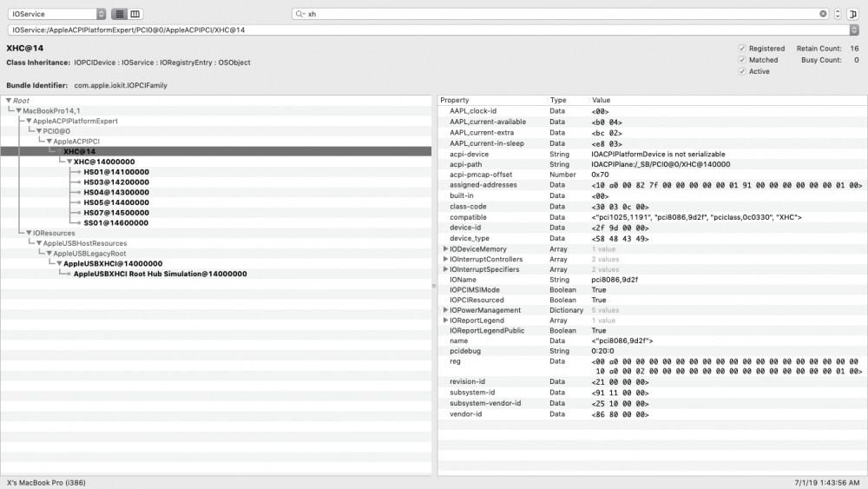The width and height of the screenshot is (868, 489).
Task: Switch to the column browser view
Action: (x=135, y=14)
